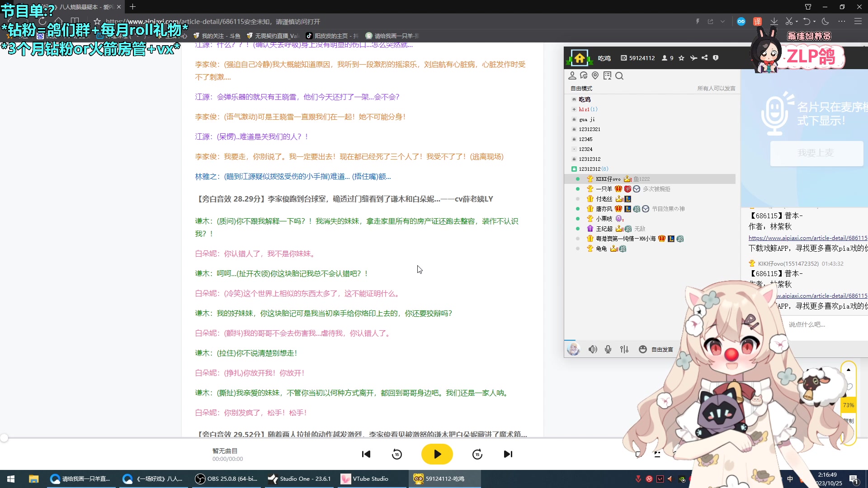Click the blue infinity extension icon
868x488 pixels.
741,21
